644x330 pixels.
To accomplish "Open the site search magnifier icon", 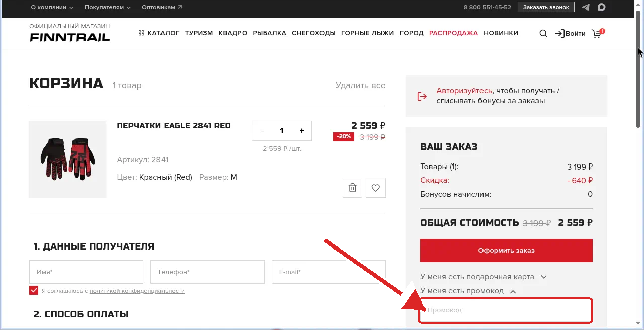I will (543, 34).
